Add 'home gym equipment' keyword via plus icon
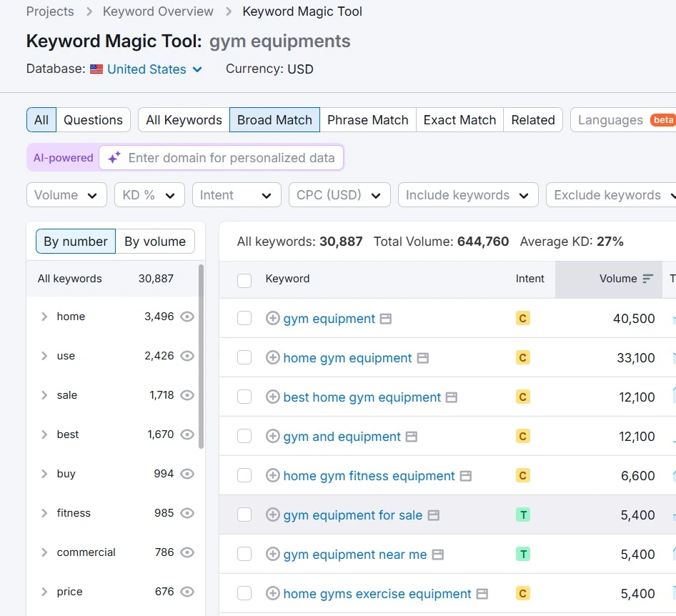This screenshot has width=676, height=616. tap(272, 357)
